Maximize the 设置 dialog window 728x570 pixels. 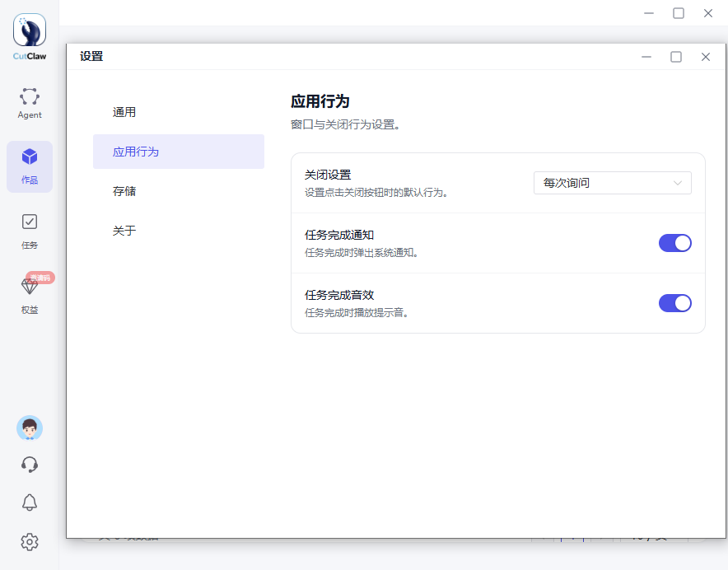pyautogui.click(x=676, y=57)
